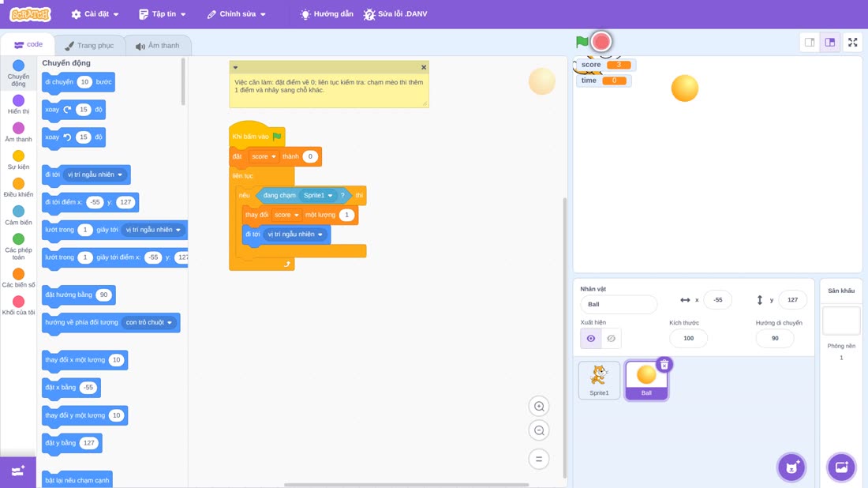The image size is (868, 488).
Task: Click the green flag to run
Action: (582, 42)
